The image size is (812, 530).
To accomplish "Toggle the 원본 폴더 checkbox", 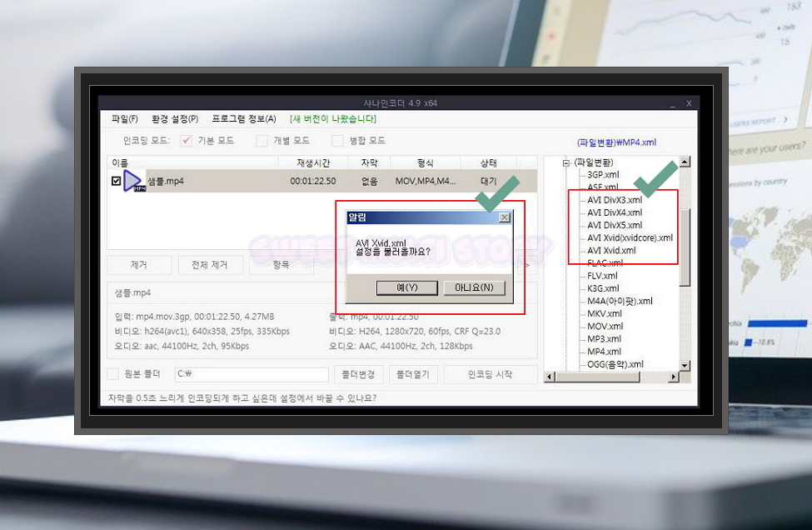I will pyautogui.click(x=113, y=373).
